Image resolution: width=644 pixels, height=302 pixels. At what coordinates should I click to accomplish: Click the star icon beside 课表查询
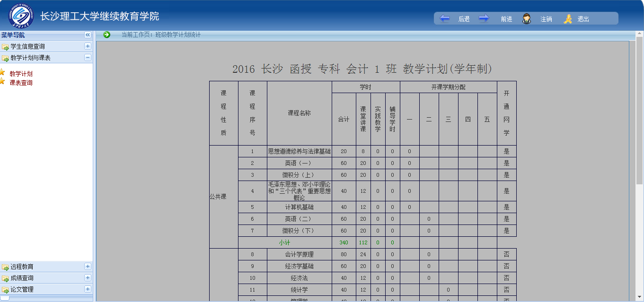tap(2, 82)
